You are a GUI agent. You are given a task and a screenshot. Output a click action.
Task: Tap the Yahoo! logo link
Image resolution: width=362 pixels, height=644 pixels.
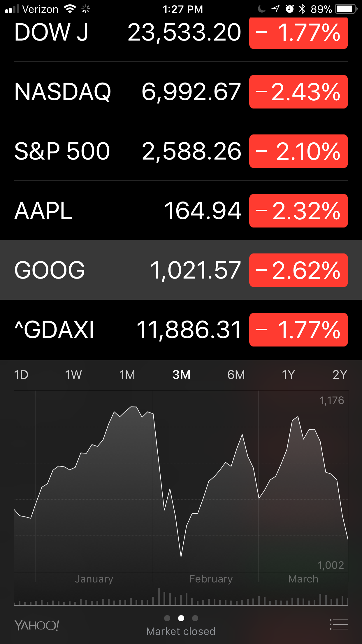coord(37,626)
